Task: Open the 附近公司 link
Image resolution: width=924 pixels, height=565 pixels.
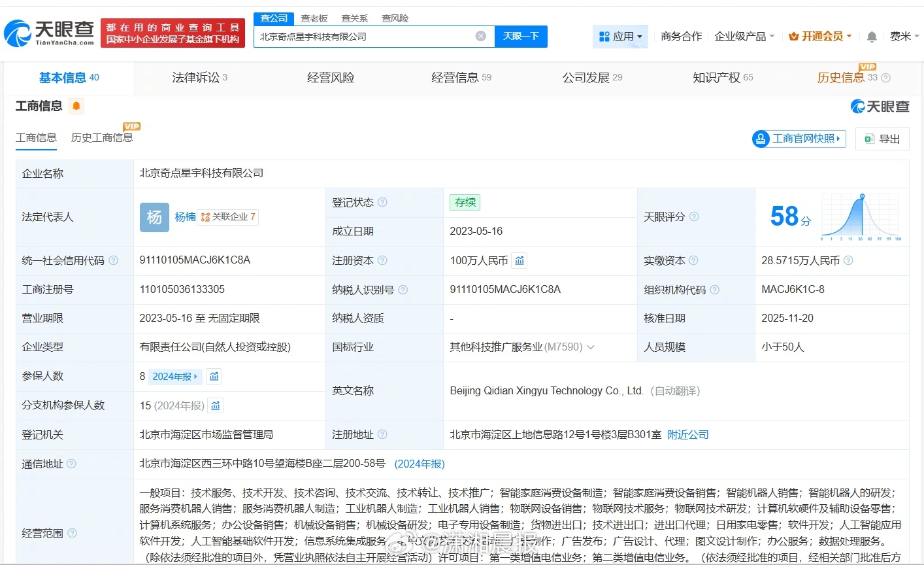Action: pos(687,435)
